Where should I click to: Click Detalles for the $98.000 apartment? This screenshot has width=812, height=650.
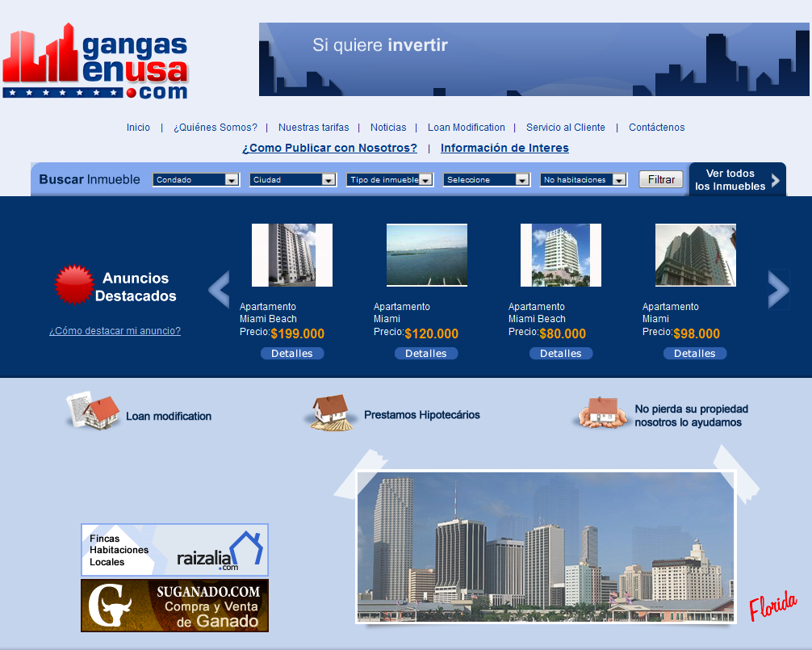pyautogui.click(x=695, y=353)
